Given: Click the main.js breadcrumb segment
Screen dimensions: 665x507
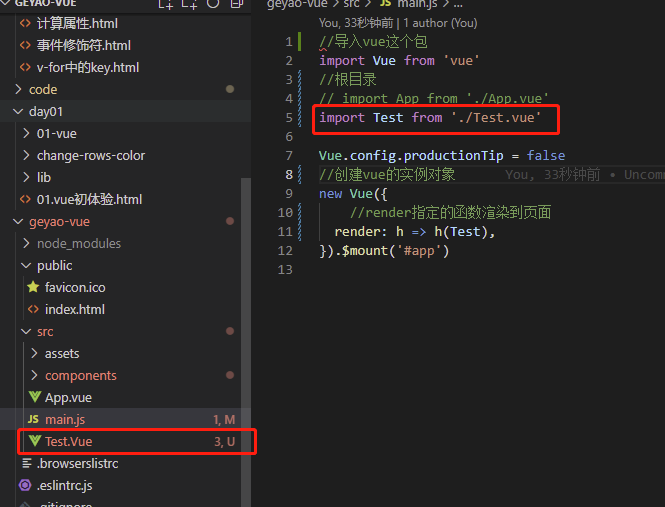Looking at the screenshot, I should coord(417,3).
